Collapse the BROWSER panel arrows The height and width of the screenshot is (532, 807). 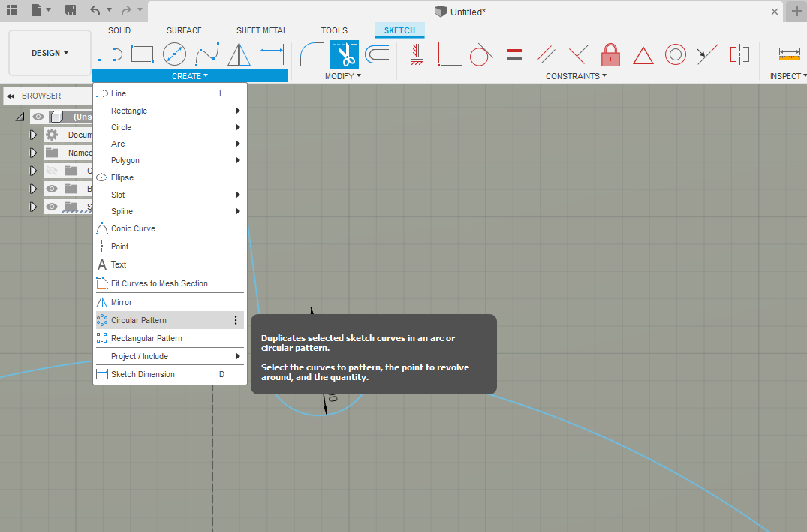11,96
